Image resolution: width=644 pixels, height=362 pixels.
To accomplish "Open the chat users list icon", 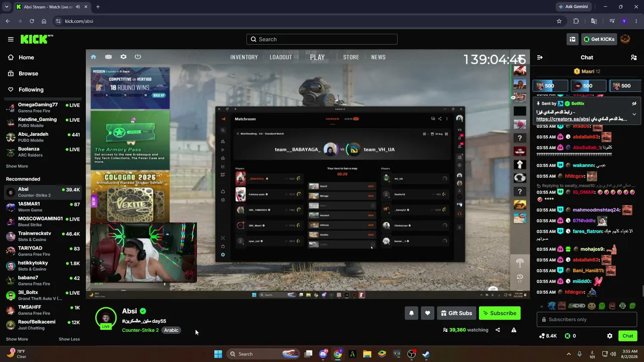I will point(634,57).
